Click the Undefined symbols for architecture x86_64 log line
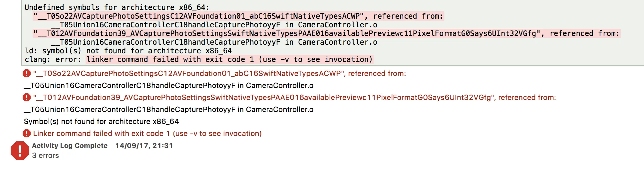Image resolution: width=644 pixels, height=174 pixels. tap(117, 7)
